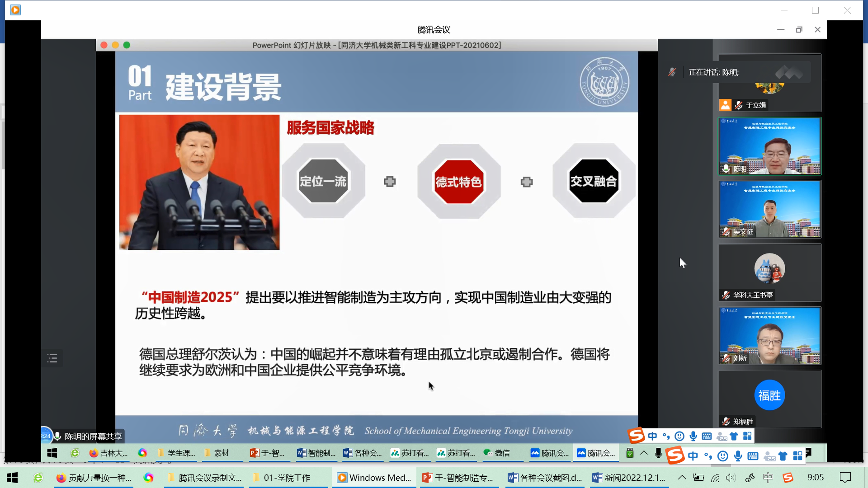Click the Windows Start button
This screenshot has height=488, width=868.
(x=12, y=478)
